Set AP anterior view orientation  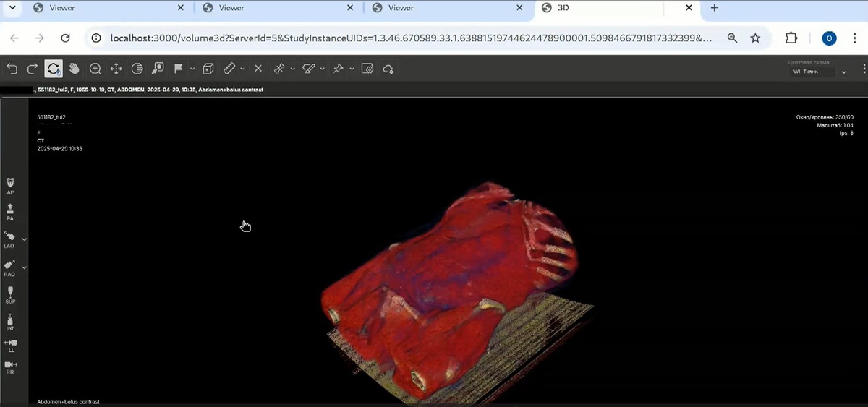(10, 185)
